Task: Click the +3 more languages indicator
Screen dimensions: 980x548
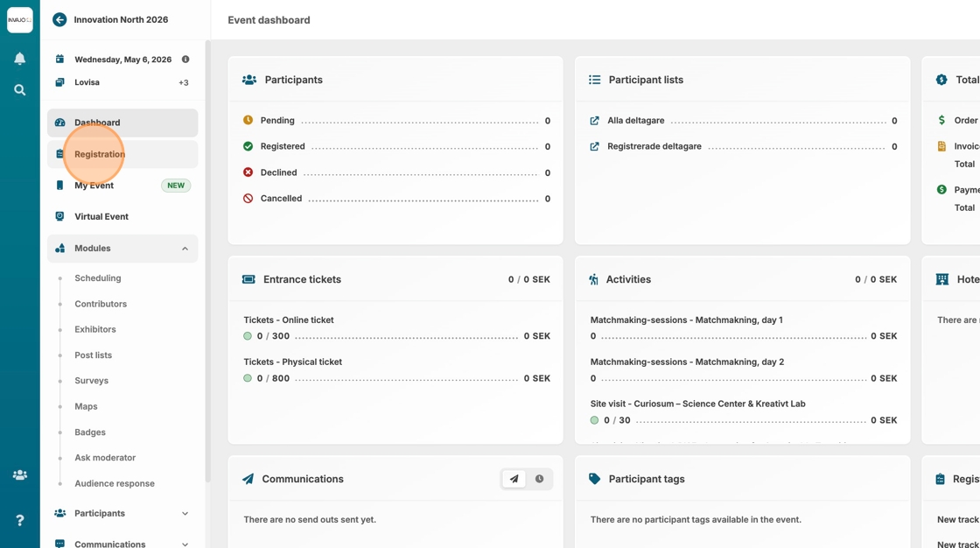Action: [x=184, y=82]
